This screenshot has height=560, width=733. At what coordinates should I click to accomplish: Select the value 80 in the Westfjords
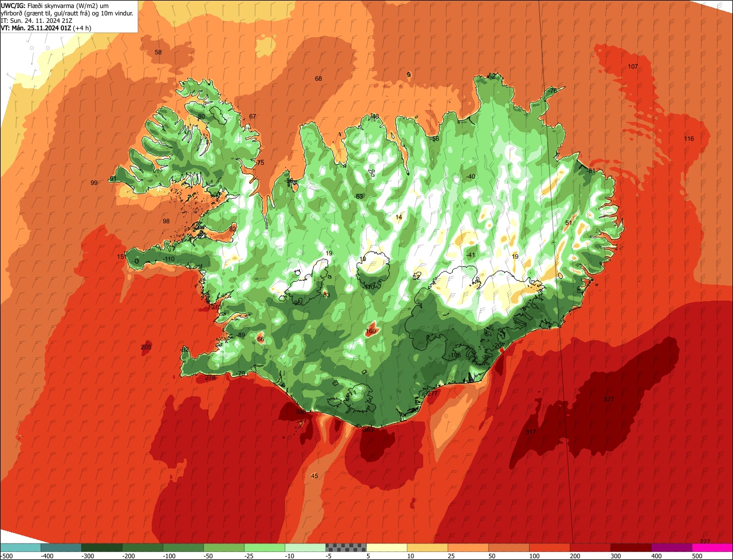pos(201,116)
